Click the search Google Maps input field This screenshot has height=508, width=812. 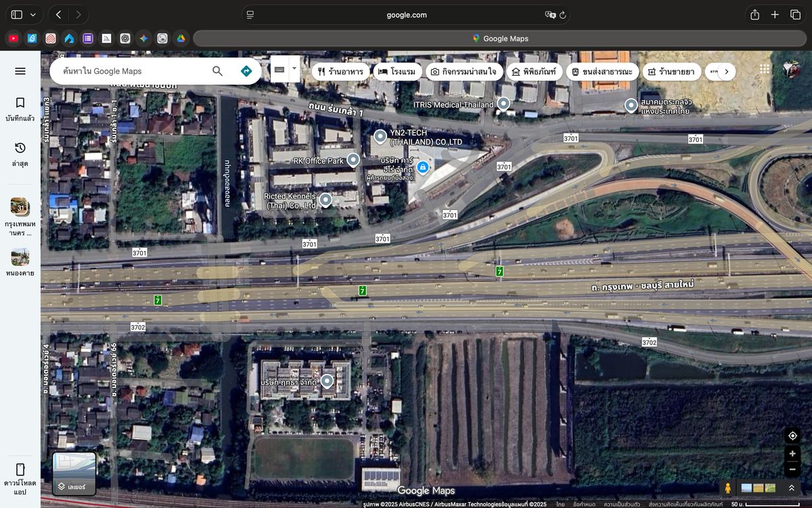[132, 71]
